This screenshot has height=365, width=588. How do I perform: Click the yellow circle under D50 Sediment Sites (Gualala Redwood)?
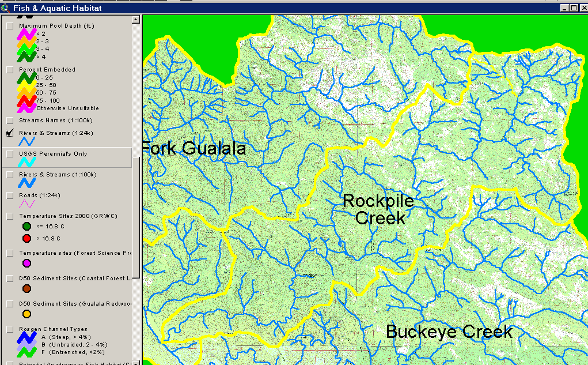click(x=26, y=314)
